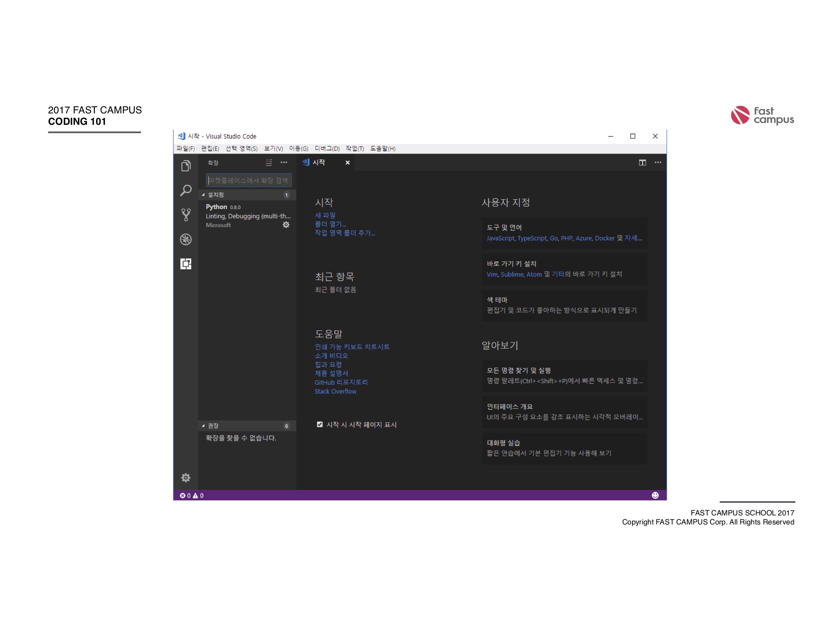The width and height of the screenshot is (840, 630).
Task: Open the Source Control view icon
Action: (x=186, y=215)
